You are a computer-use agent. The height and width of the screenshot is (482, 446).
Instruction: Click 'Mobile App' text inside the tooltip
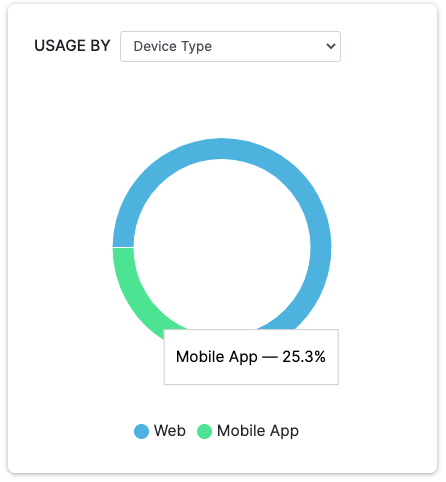click(217, 357)
